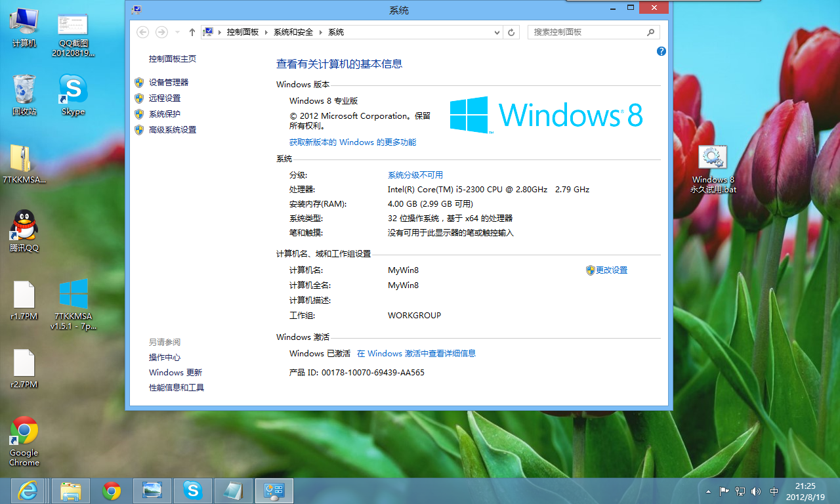
Task: Open Skype from the taskbar
Action: (192, 490)
